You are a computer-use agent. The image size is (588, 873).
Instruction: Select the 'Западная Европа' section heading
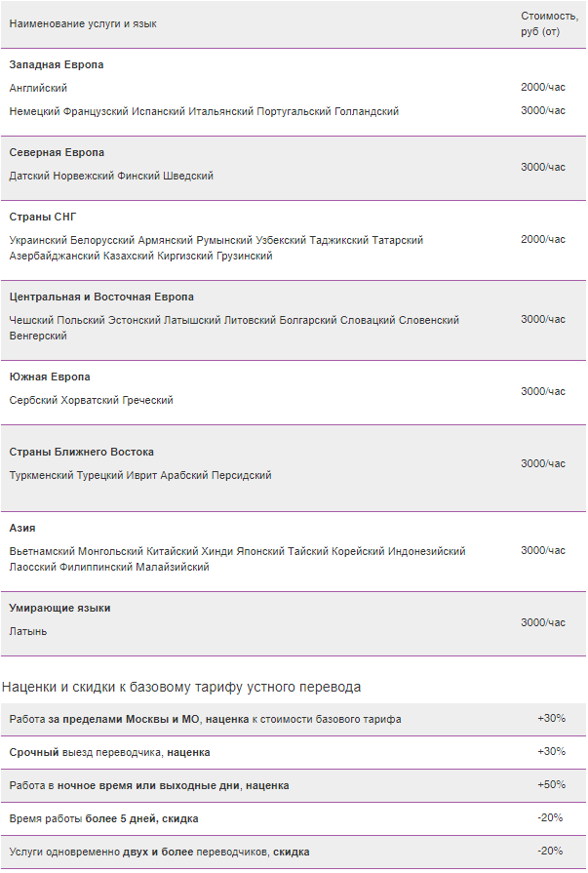pyautogui.click(x=57, y=64)
